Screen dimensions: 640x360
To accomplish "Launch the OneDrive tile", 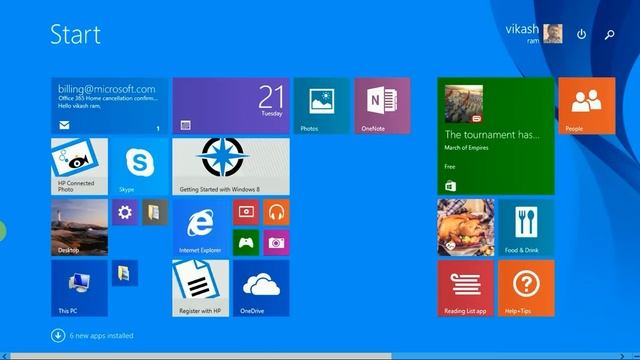I will (x=261, y=288).
